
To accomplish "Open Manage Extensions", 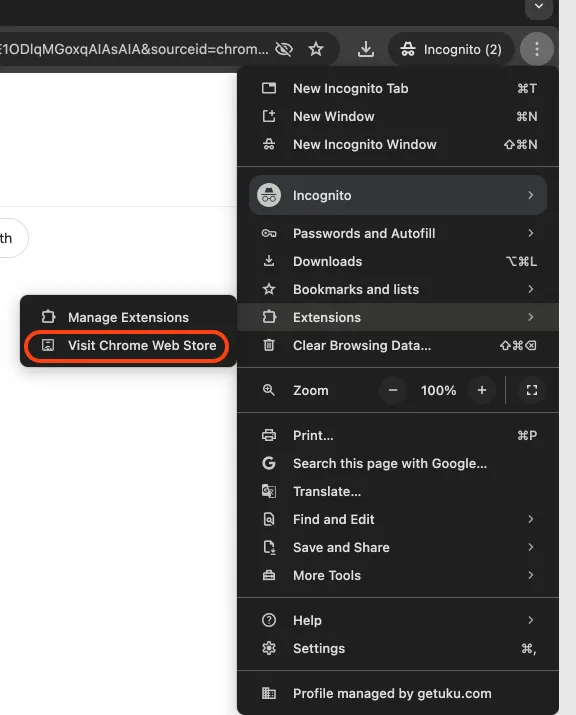I will pos(127,317).
